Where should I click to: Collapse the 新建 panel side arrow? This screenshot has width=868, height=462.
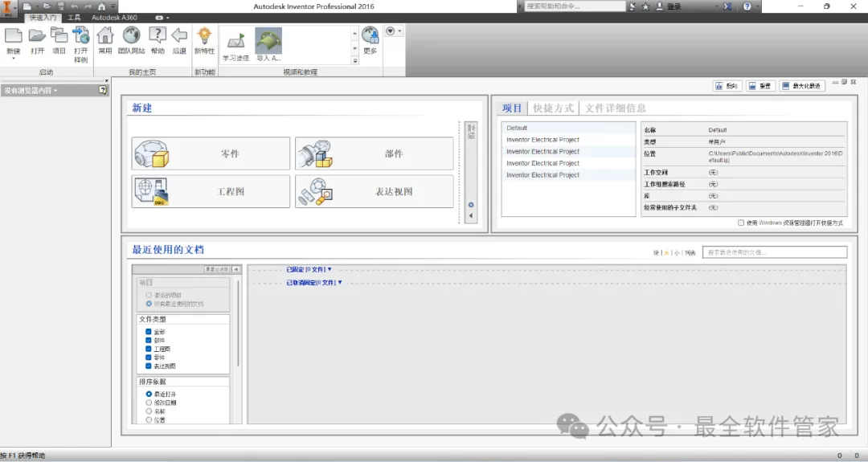471,216
